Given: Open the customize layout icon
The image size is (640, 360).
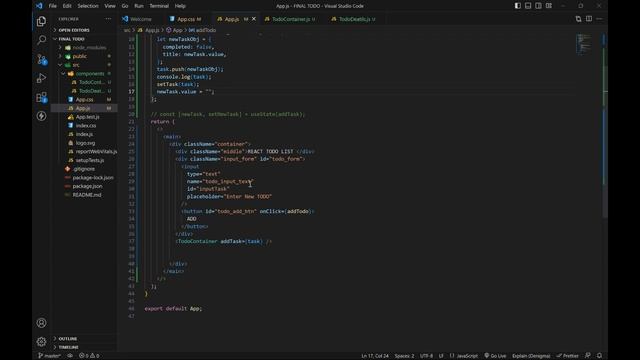Looking at the screenshot, I should pyautogui.click(x=549, y=6).
